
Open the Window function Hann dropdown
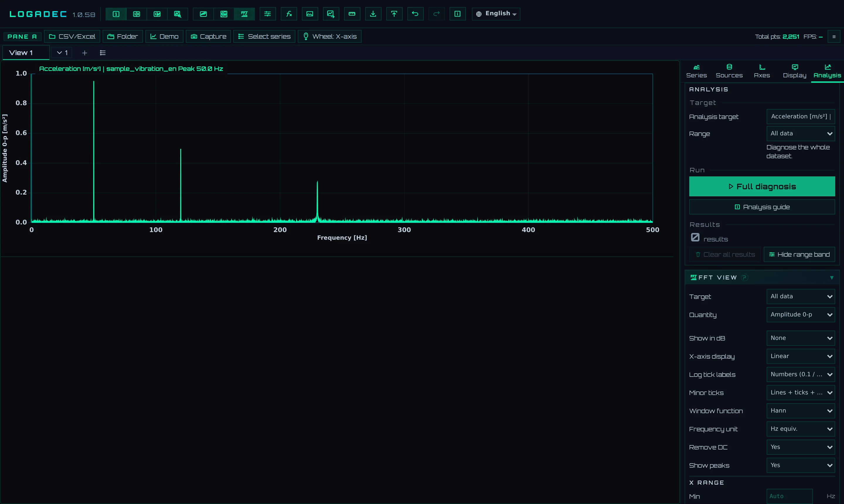(801, 411)
